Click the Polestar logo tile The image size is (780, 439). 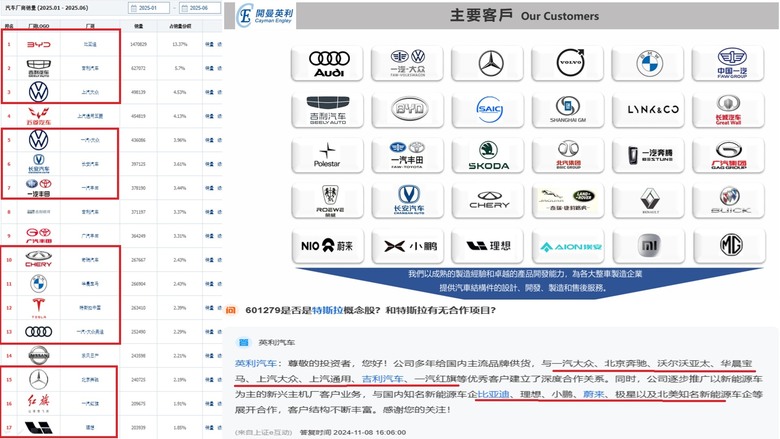click(327, 155)
